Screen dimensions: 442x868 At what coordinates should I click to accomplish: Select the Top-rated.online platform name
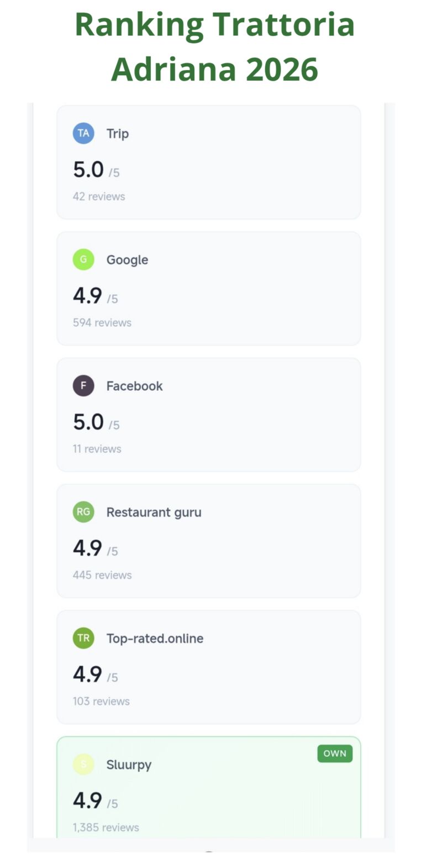(x=155, y=639)
